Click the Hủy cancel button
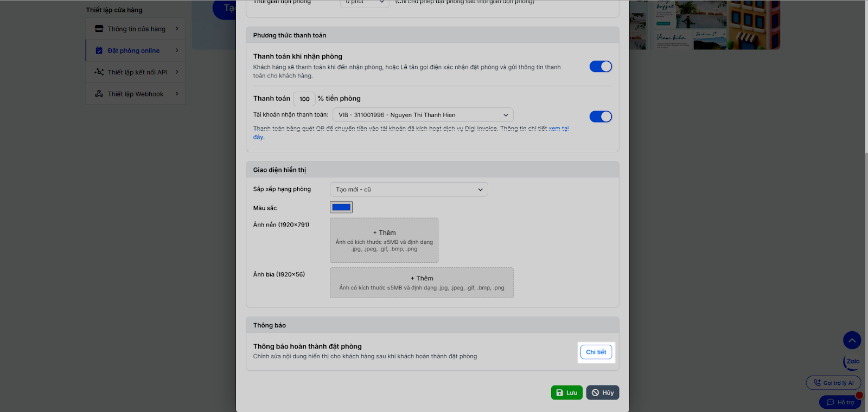 (602, 392)
